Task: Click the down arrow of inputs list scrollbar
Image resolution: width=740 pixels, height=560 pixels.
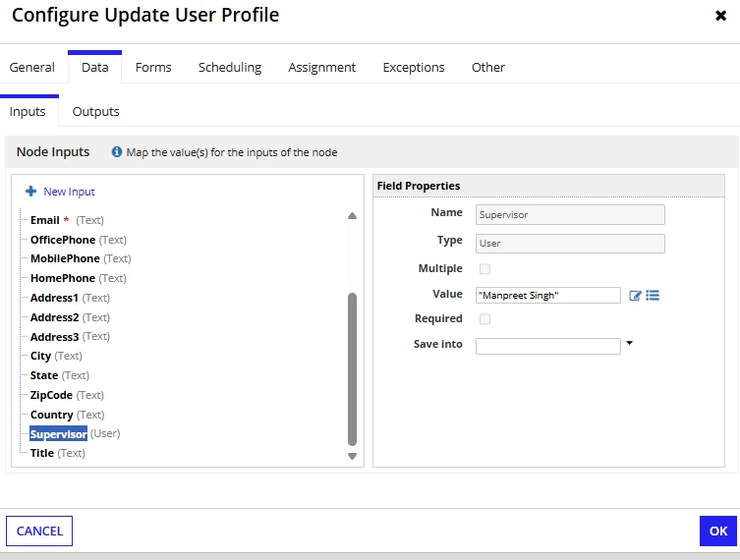Action: point(352,456)
